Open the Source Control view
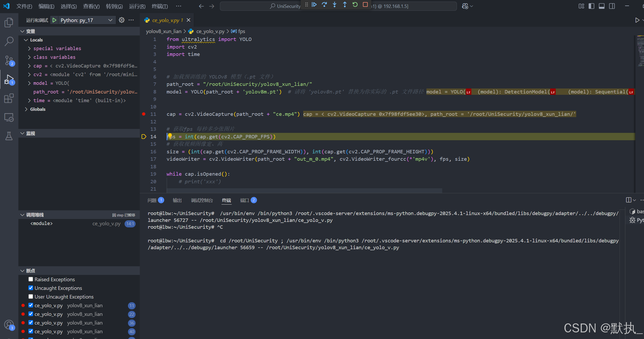Image resolution: width=644 pixels, height=339 pixels. 9,60
